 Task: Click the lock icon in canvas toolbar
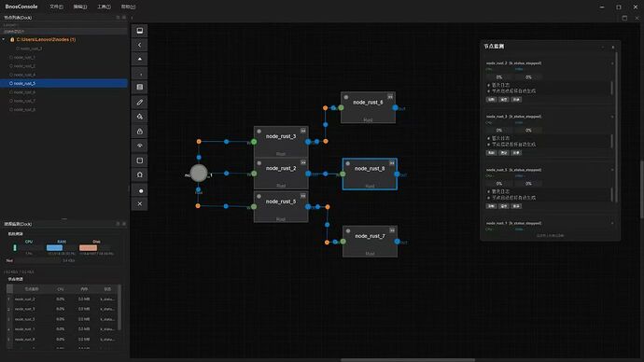(x=140, y=132)
